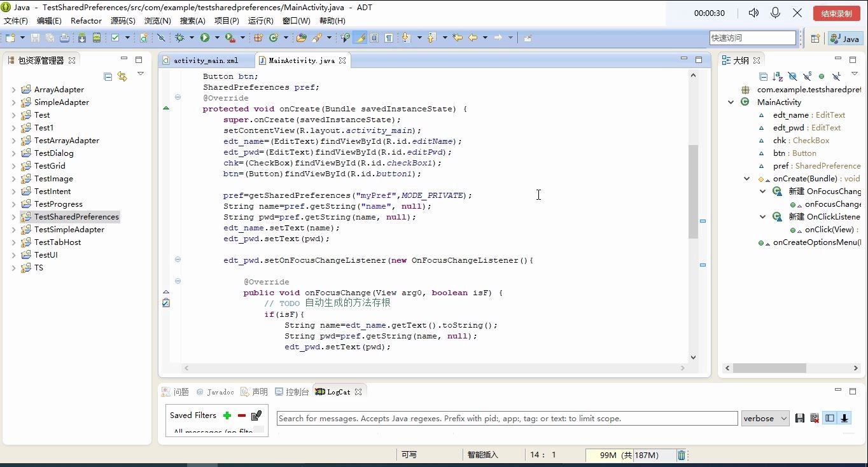
Task: Toggle Hide Fields in the Outline view
Action: tap(793, 76)
